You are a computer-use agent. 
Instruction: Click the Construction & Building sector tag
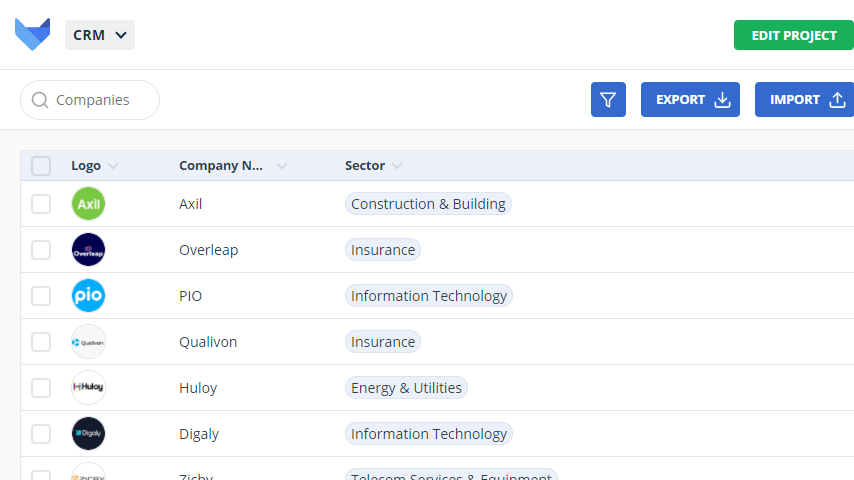coord(428,204)
